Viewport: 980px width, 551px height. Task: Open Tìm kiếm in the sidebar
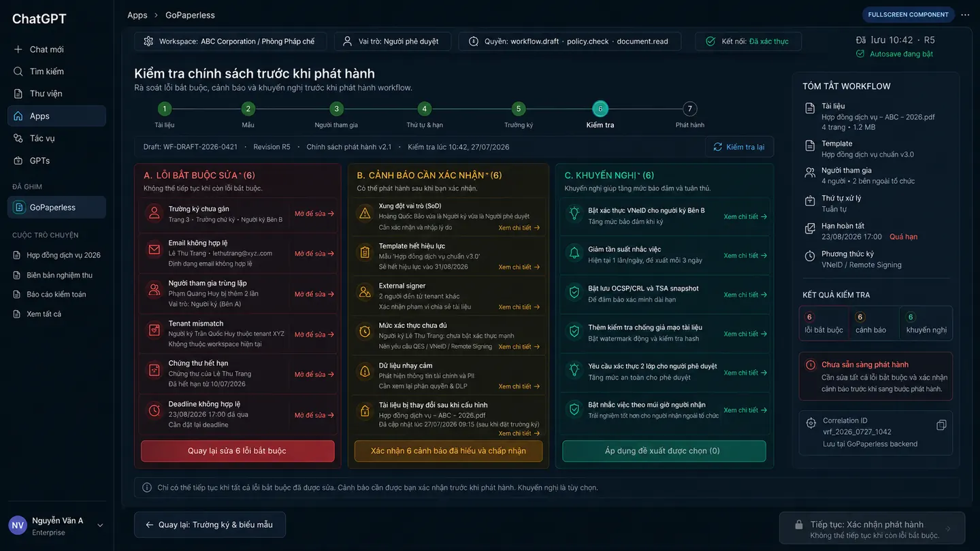pyautogui.click(x=56, y=71)
